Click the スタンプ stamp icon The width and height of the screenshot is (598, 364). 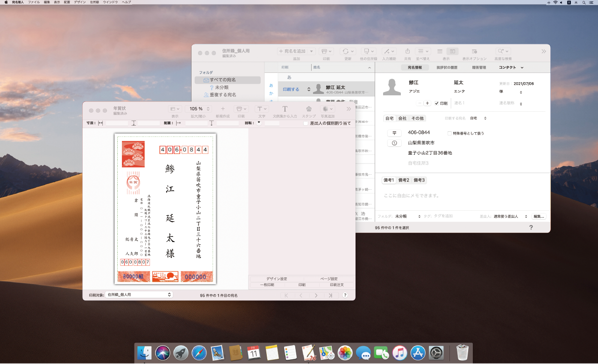click(x=309, y=109)
